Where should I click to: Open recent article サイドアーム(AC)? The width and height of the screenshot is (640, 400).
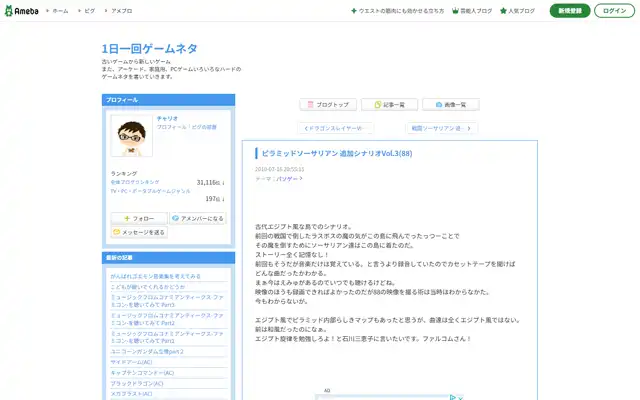click(x=131, y=362)
